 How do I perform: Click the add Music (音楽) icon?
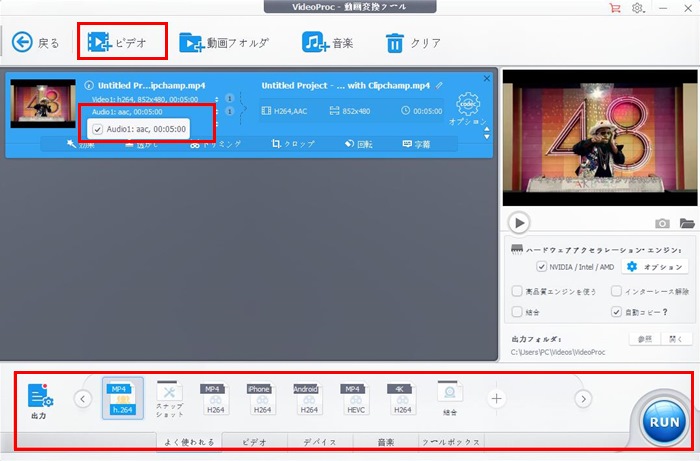click(x=316, y=42)
